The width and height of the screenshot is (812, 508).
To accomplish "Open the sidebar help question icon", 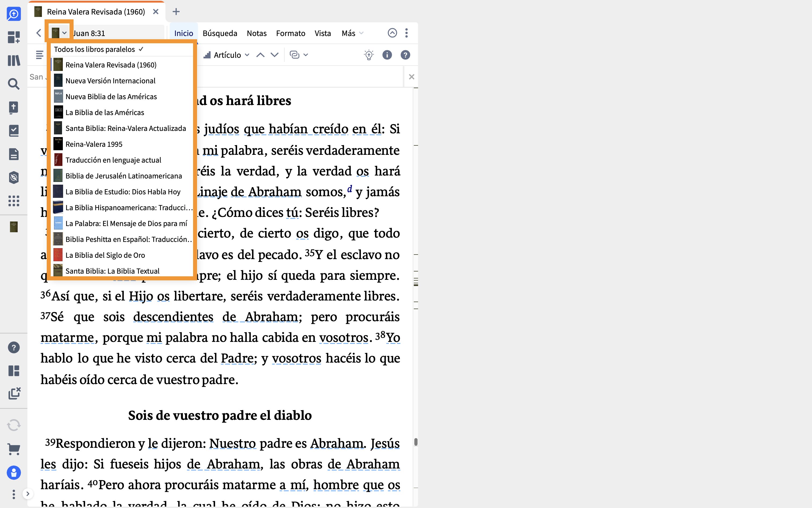I will click(14, 347).
